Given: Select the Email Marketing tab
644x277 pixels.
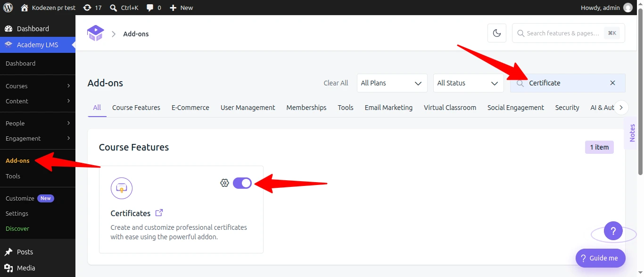Looking at the screenshot, I should (x=388, y=108).
